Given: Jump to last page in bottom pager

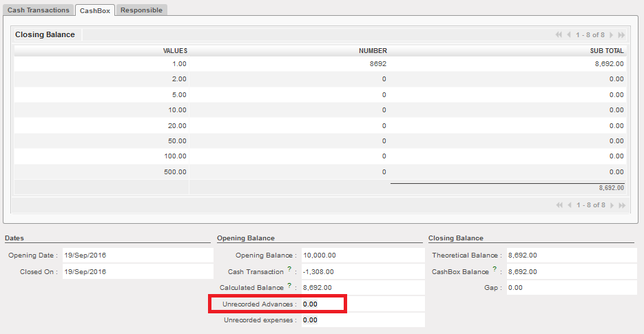Looking at the screenshot, I should (622, 205).
